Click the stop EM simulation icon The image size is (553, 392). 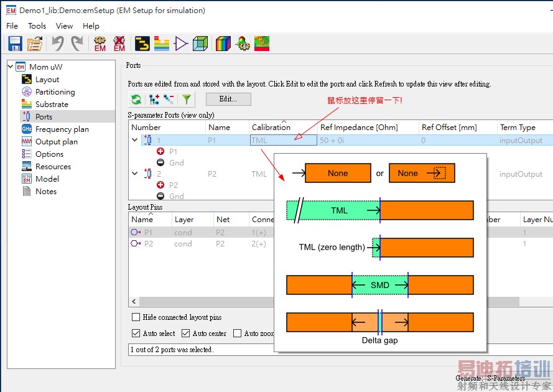tap(119, 44)
